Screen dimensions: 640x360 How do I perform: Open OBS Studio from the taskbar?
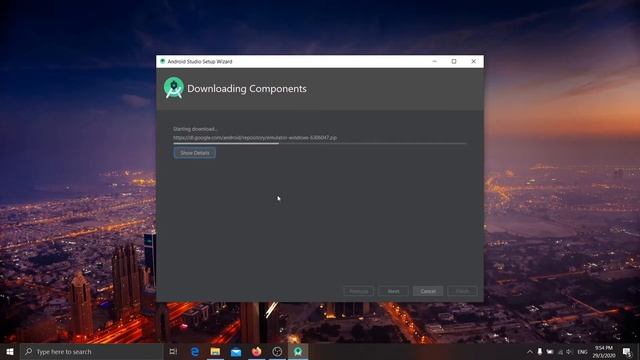tap(277, 351)
